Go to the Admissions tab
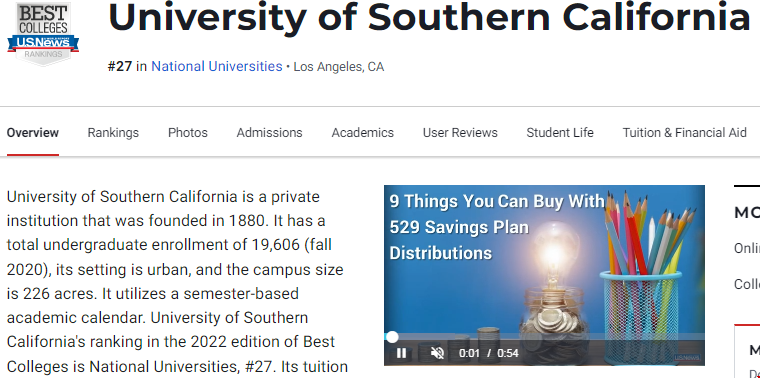760x378 pixels. click(x=269, y=133)
